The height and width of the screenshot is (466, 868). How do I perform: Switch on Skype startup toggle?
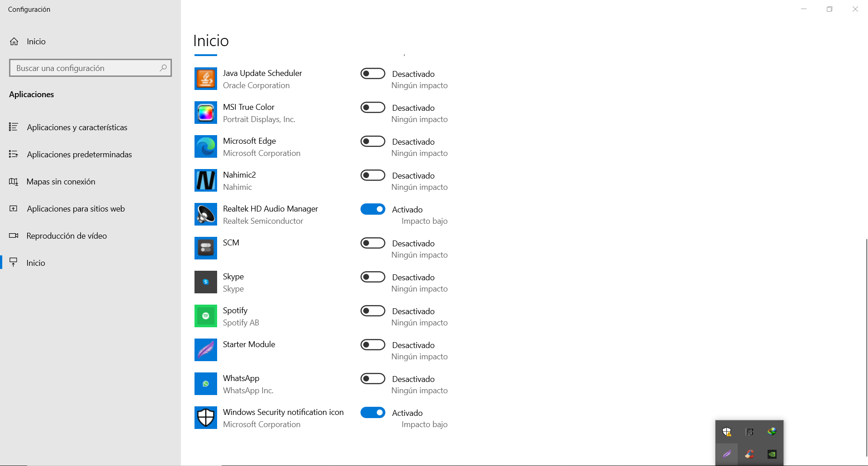click(x=373, y=277)
